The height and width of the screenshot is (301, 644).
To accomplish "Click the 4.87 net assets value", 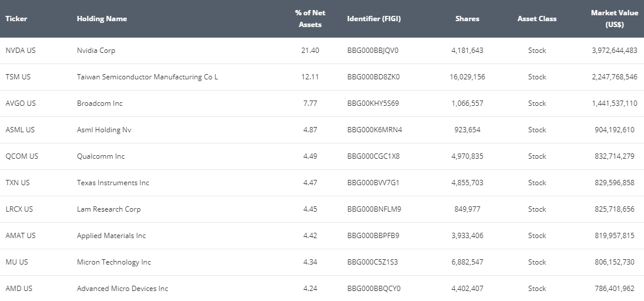I will 310,130.
